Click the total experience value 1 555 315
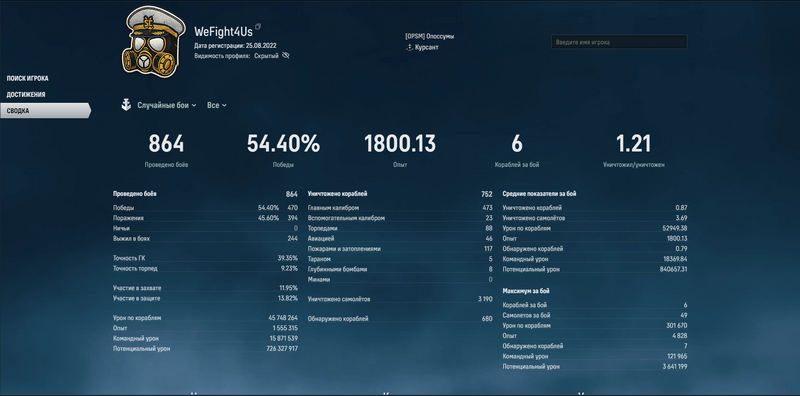 [x=286, y=328]
